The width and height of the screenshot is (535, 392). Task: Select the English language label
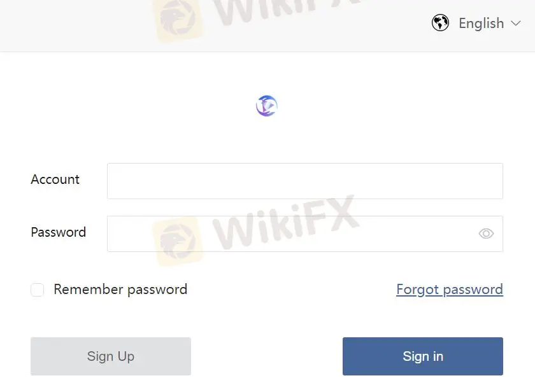pos(481,24)
